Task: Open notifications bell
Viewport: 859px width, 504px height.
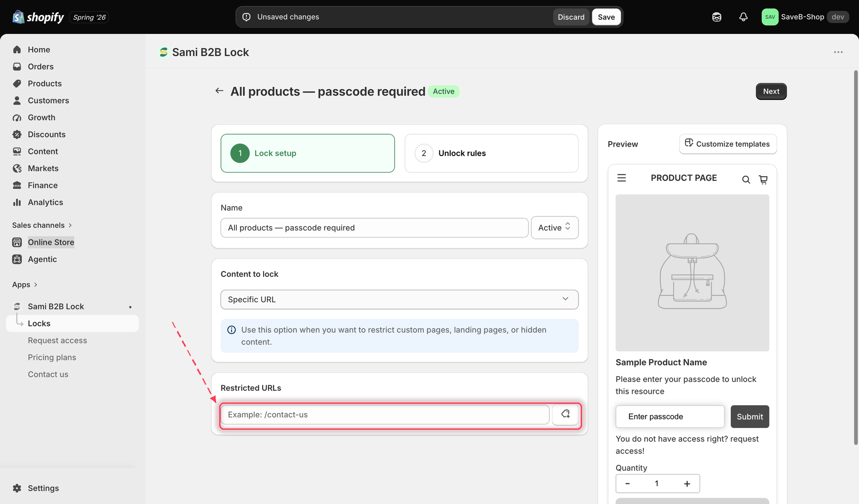Action: [743, 17]
